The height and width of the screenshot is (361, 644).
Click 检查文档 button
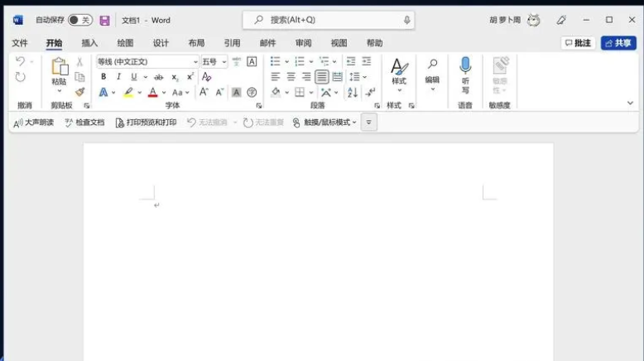tap(84, 123)
